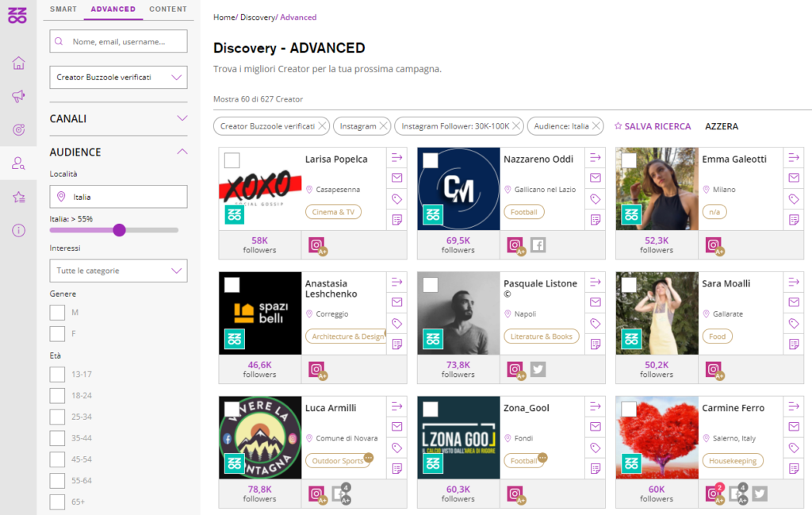
Task: Click SALVA RICERCA button
Action: [653, 126]
